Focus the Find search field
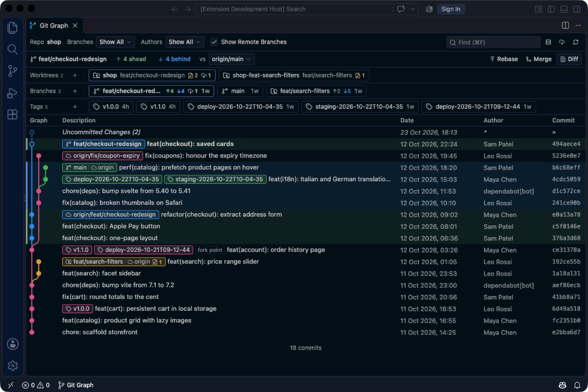Screen dimensions: 588x392 (x=493, y=42)
